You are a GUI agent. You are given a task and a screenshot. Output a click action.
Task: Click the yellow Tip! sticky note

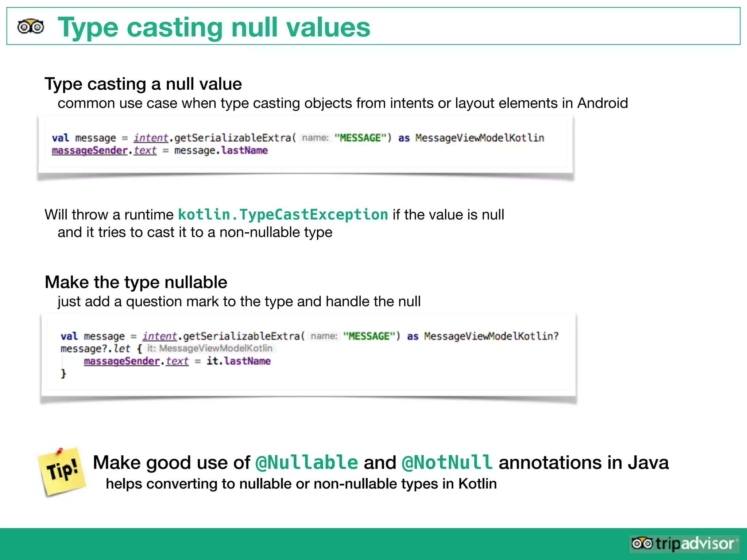coord(63,472)
